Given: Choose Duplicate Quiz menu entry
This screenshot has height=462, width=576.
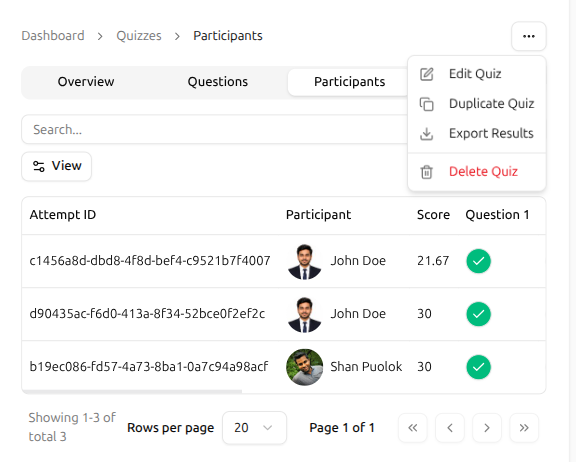Looking at the screenshot, I should [x=477, y=104].
